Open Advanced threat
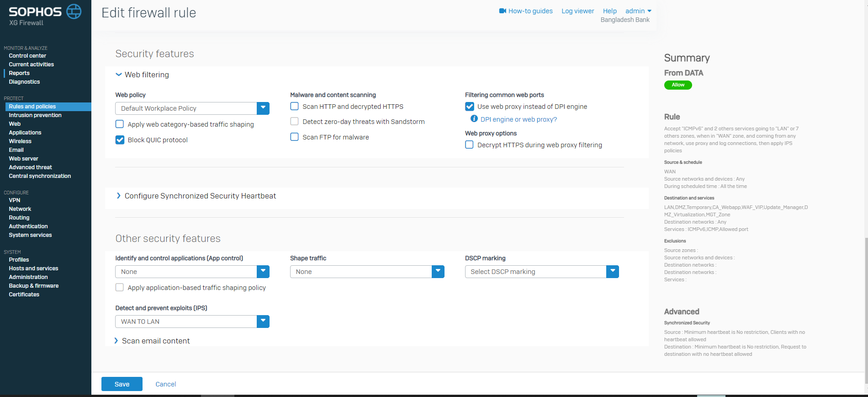The height and width of the screenshot is (397, 868). [x=30, y=167]
